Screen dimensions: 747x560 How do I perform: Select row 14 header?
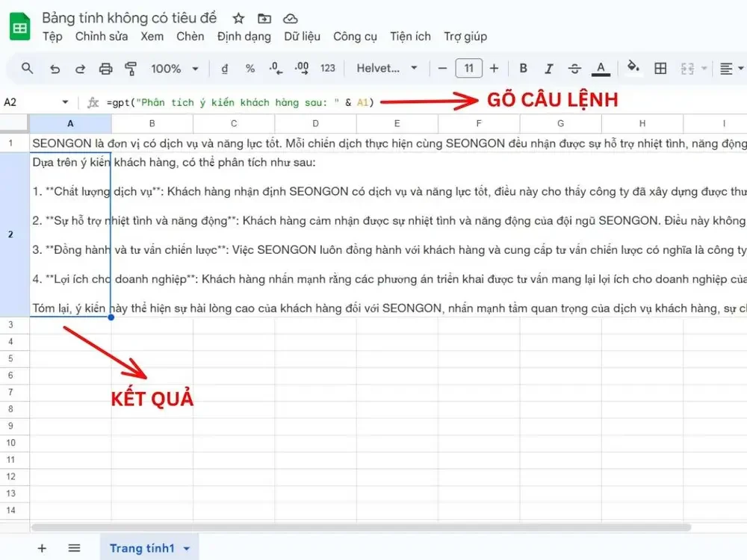[11, 511]
